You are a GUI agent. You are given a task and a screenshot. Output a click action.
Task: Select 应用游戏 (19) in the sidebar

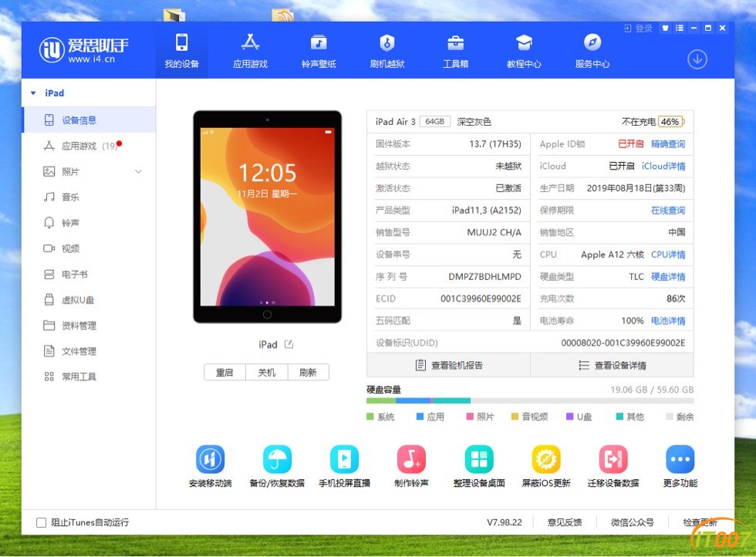pos(89,146)
